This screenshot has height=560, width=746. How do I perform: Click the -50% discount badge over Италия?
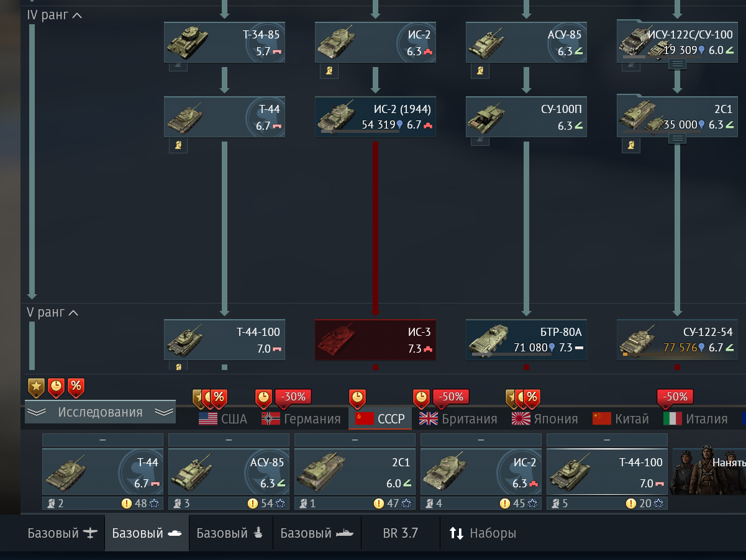point(675,397)
